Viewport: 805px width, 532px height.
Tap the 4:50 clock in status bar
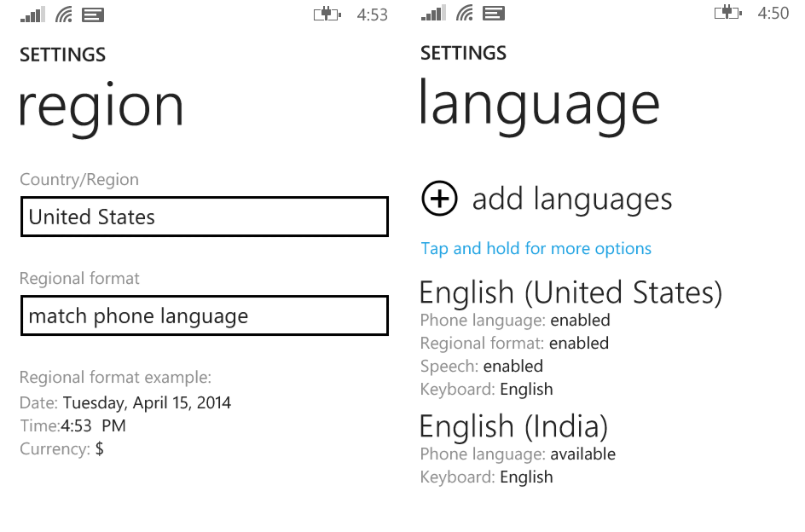[x=773, y=13]
